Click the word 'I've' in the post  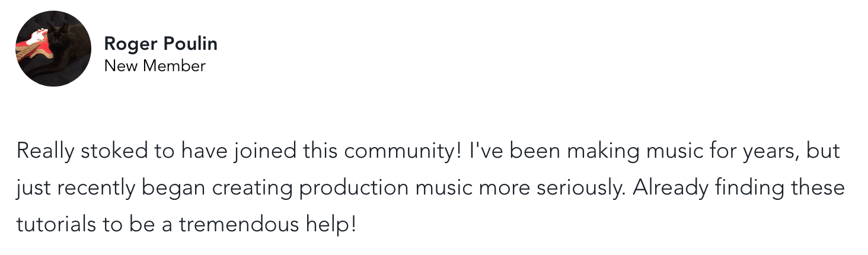click(484, 151)
